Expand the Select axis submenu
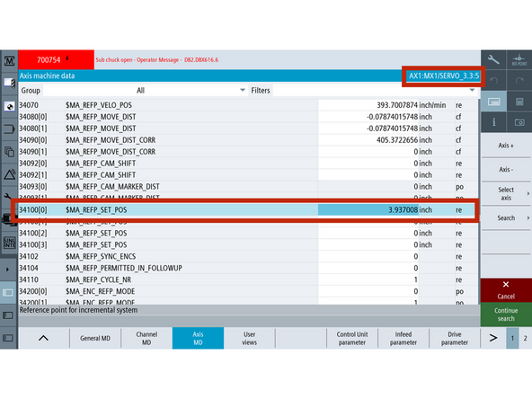The height and width of the screenshot is (399, 532). point(506,194)
